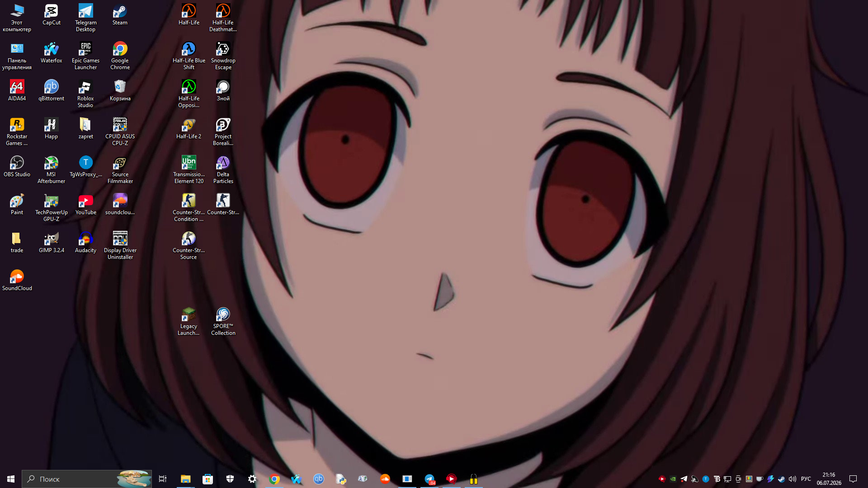Select the Half-Life Blue Shift icon
This screenshot has width=868, height=488.
pyautogui.click(x=189, y=56)
